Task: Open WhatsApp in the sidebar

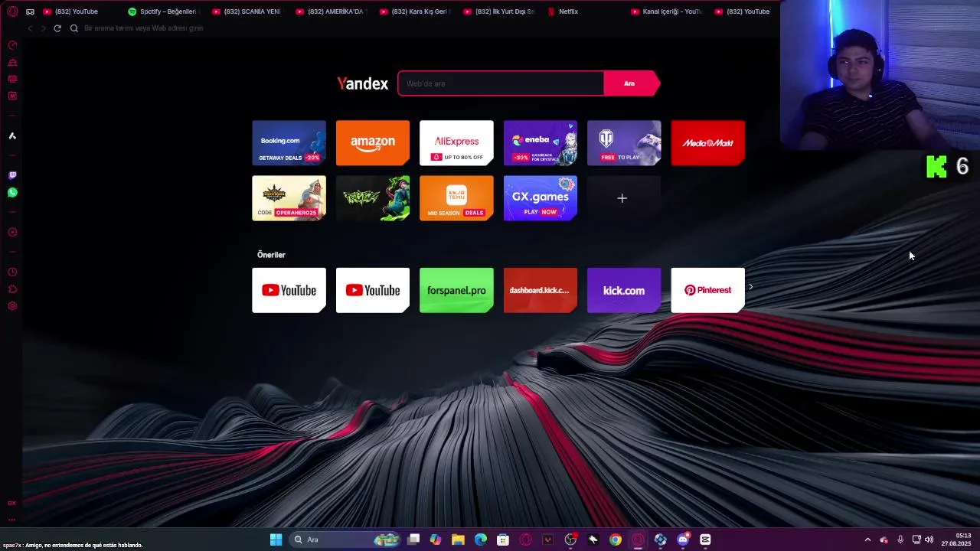Action: pyautogui.click(x=12, y=193)
